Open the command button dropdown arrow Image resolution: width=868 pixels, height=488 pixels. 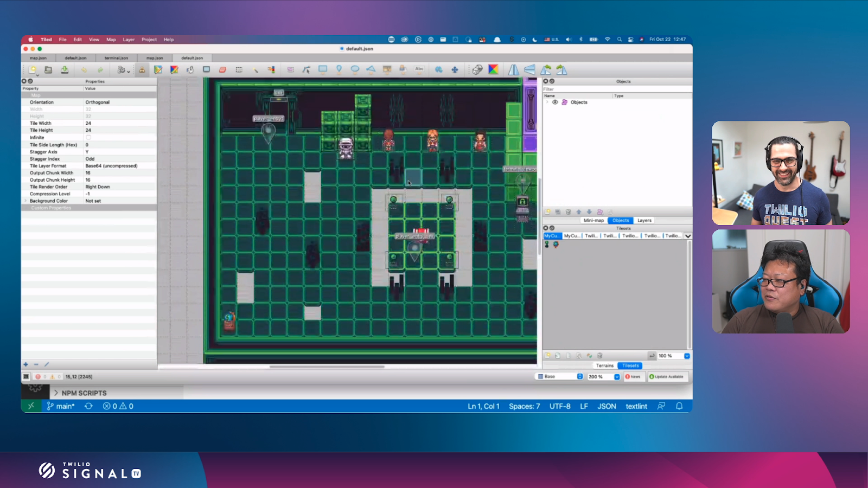pyautogui.click(x=129, y=70)
